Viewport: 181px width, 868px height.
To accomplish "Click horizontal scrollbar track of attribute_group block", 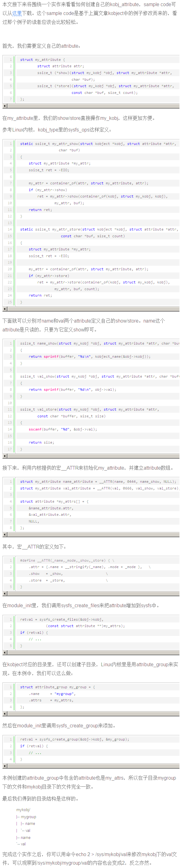I will tap(93, 714).
